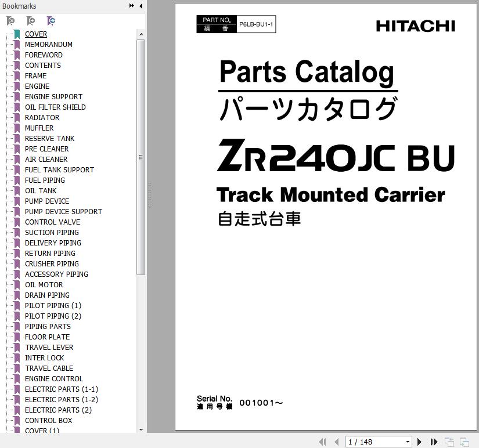Select the FUEL PIPING bookmark
479x448 pixels.
tap(45, 180)
